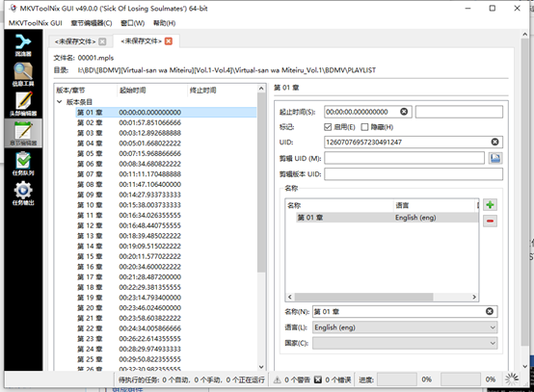Click the MKVToolNix title bar app icon
The image size is (534, 392).
coord(13,8)
